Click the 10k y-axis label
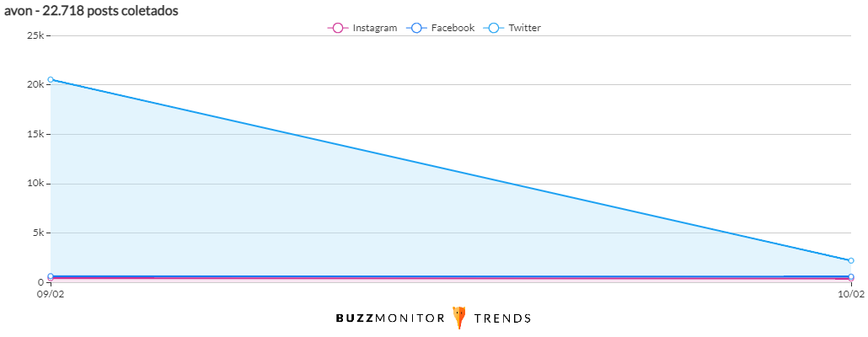The width and height of the screenshot is (868, 337). tap(35, 184)
